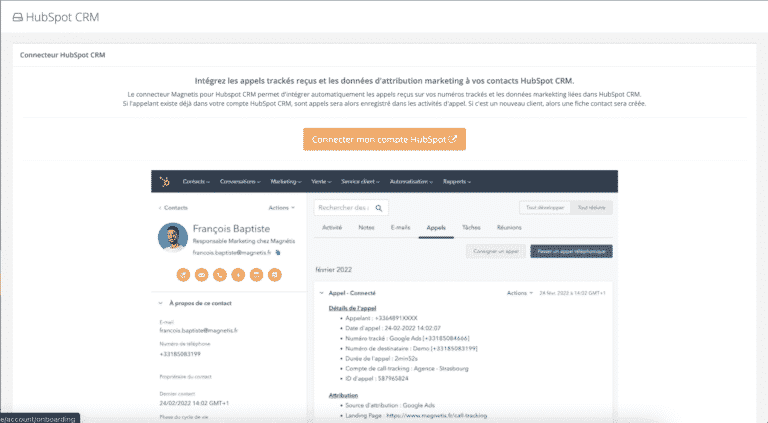Screen dimensions: 768x423
Task: Go back via the Contacts link
Action: (173, 208)
